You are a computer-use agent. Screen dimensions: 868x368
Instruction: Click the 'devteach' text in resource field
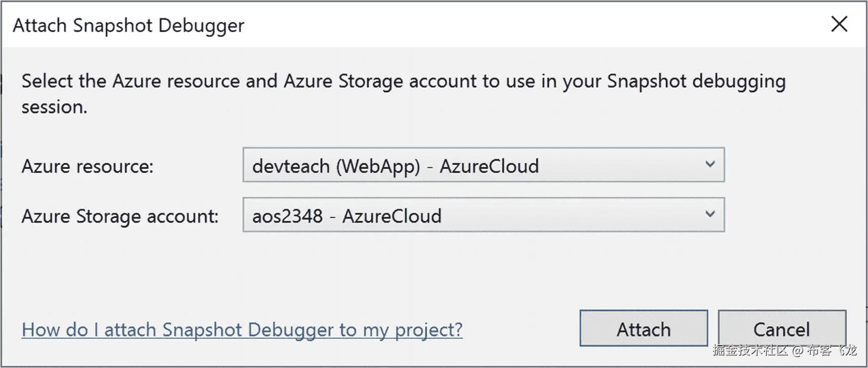click(x=291, y=166)
